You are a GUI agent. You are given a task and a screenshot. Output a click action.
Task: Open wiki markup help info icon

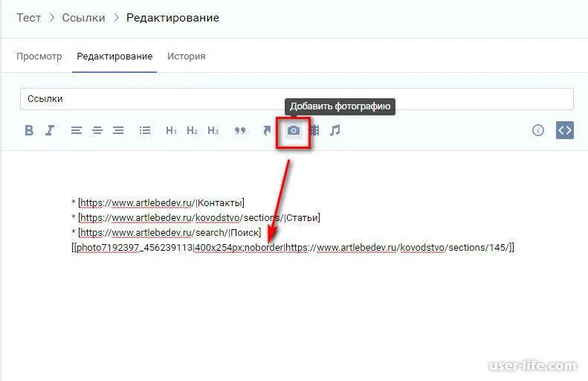538,130
